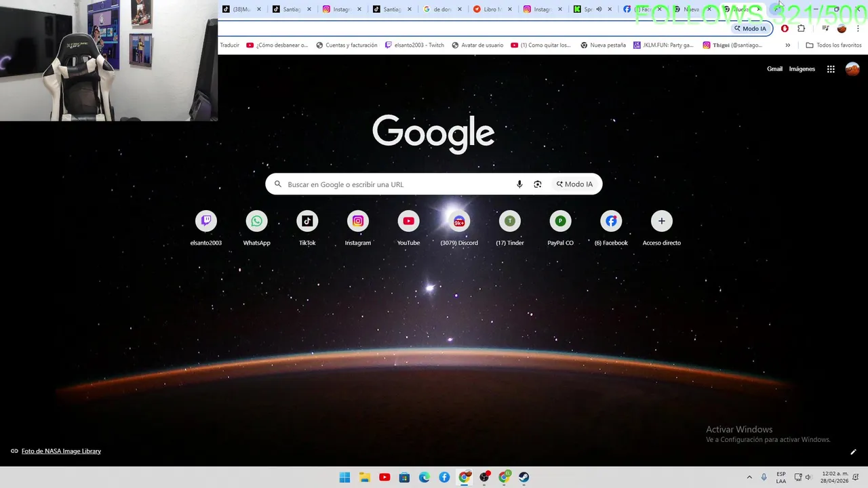Open Chrome's three-dot menu
868x488 pixels.
coord(858,28)
